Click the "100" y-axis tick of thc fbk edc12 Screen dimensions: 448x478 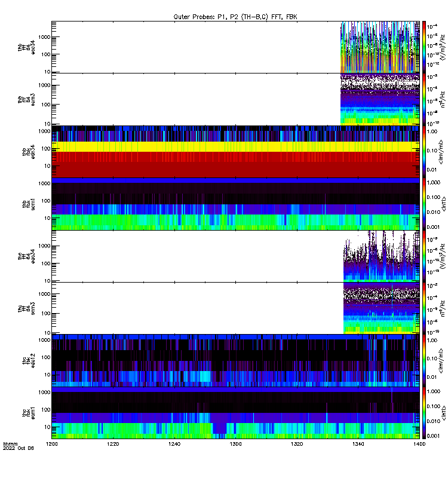(x=46, y=357)
